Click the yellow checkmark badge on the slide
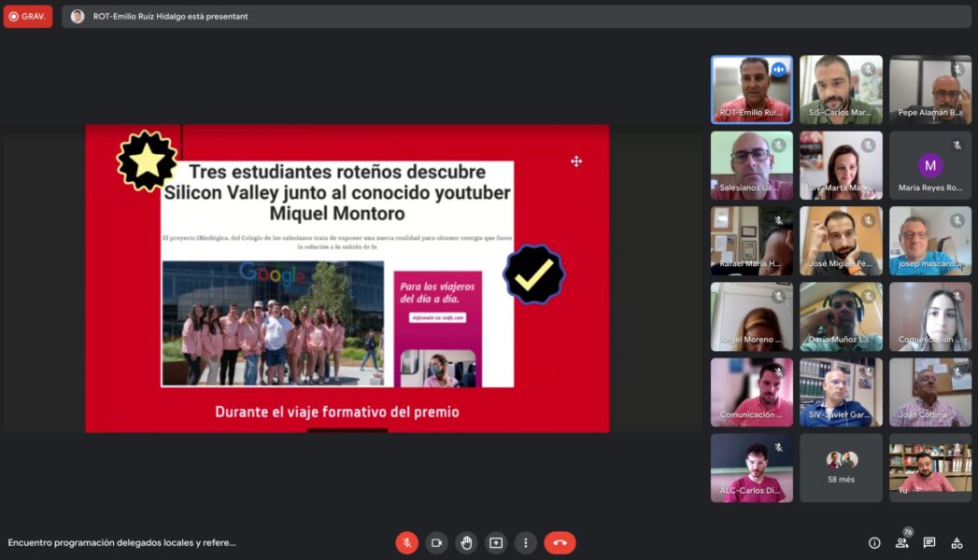978x560 pixels. 534,274
